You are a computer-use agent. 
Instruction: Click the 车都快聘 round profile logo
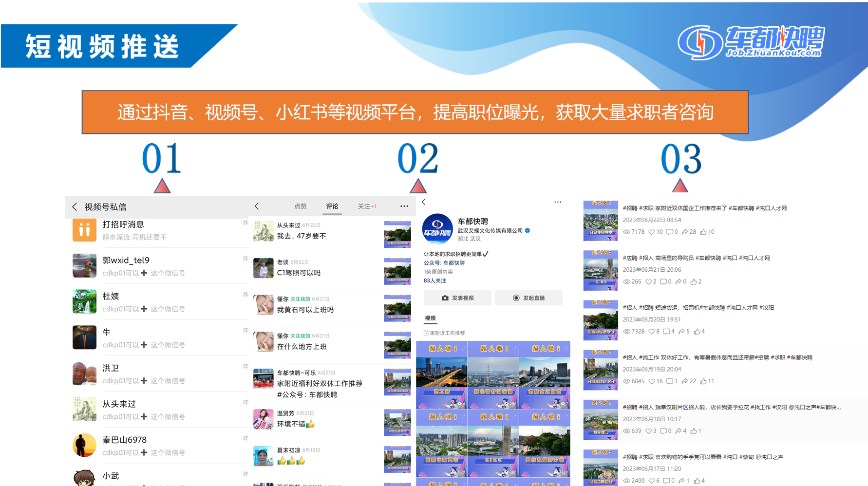pos(437,229)
